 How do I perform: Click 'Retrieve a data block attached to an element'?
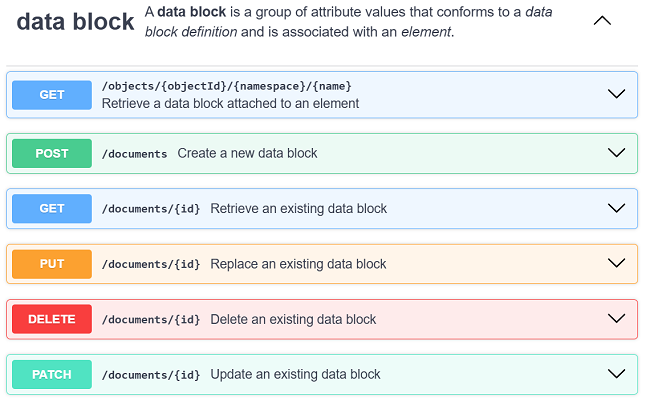230,103
